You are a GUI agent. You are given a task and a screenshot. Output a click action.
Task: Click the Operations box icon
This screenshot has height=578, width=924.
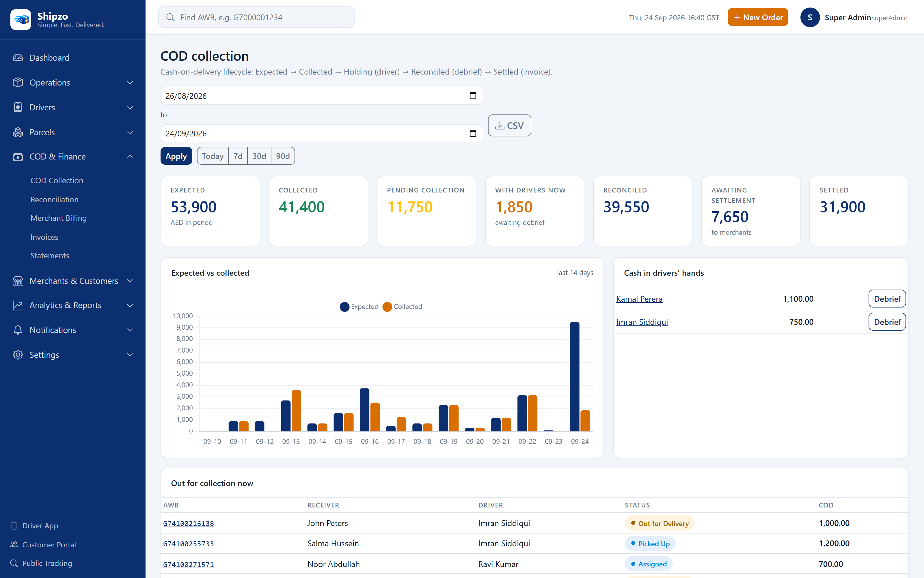18,83
